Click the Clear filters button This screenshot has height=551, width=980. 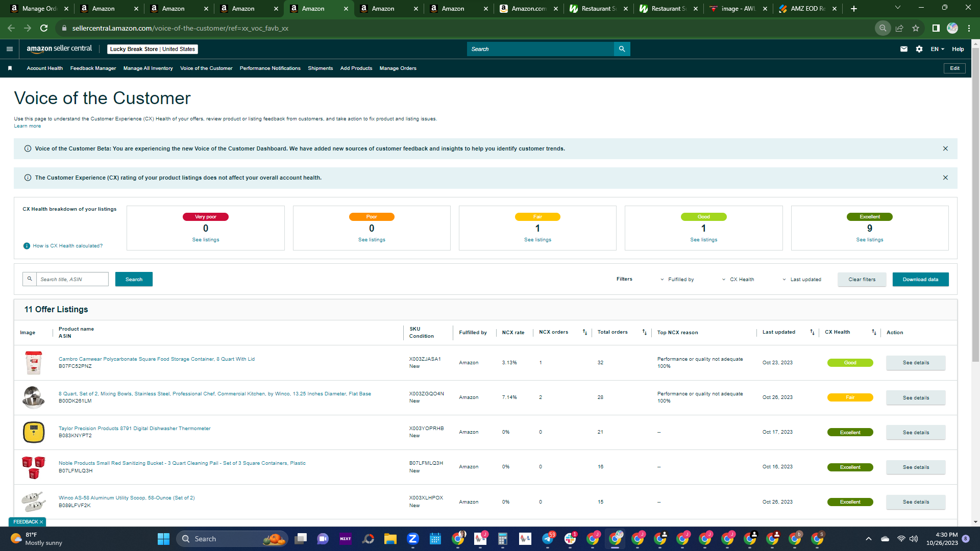pos(862,280)
